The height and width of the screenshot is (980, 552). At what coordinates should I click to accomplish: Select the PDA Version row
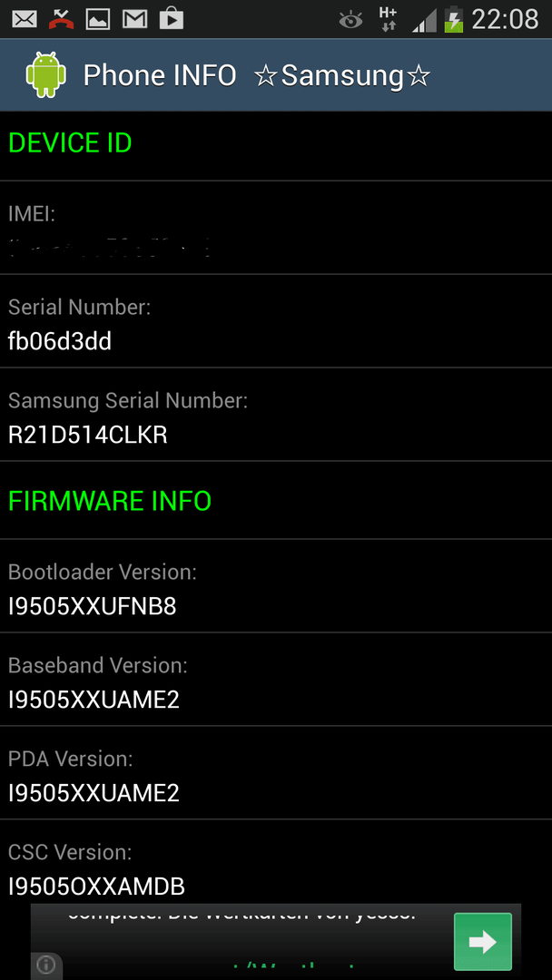tap(276, 773)
